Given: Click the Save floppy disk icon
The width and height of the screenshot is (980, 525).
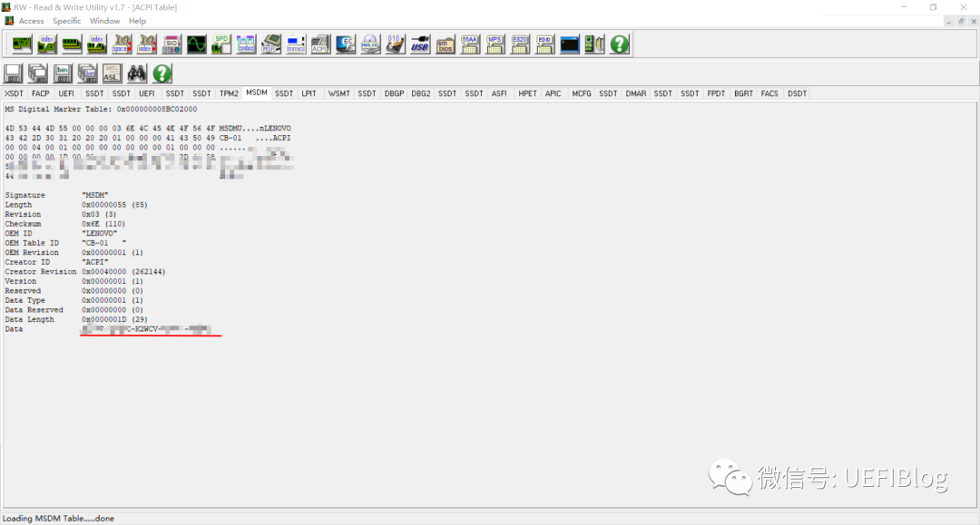Looking at the screenshot, I should pos(13,73).
